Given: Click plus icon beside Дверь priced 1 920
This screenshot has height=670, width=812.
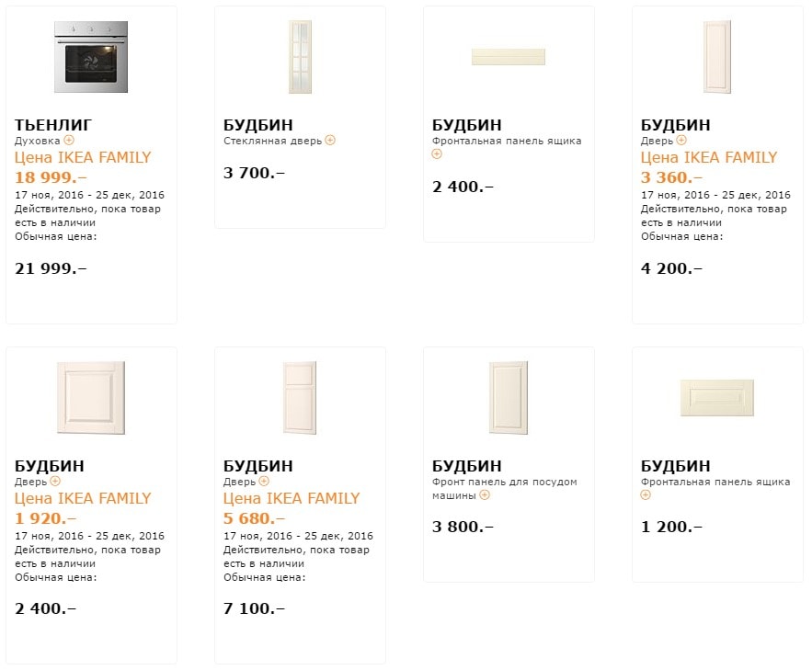Looking at the screenshot, I should (x=55, y=481).
